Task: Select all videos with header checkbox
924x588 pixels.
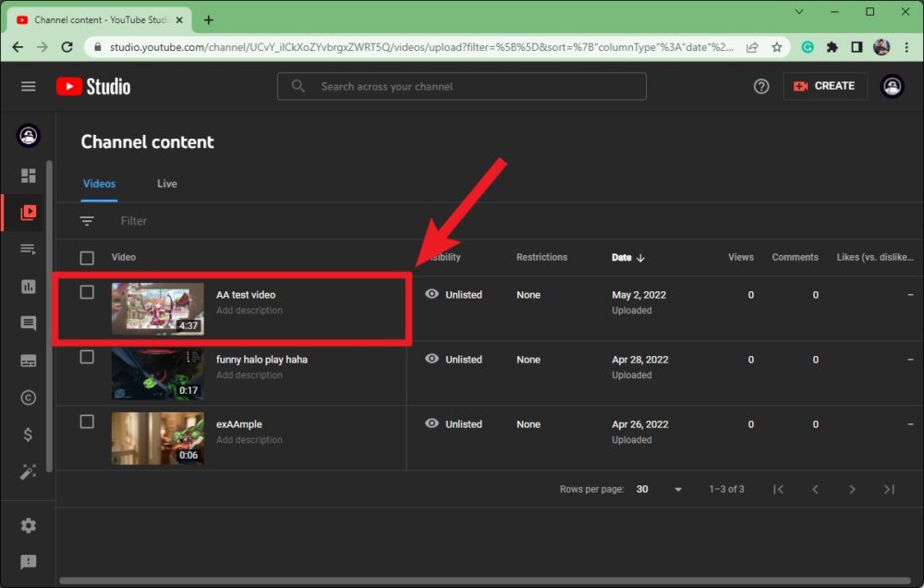Action: pyautogui.click(x=87, y=257)
